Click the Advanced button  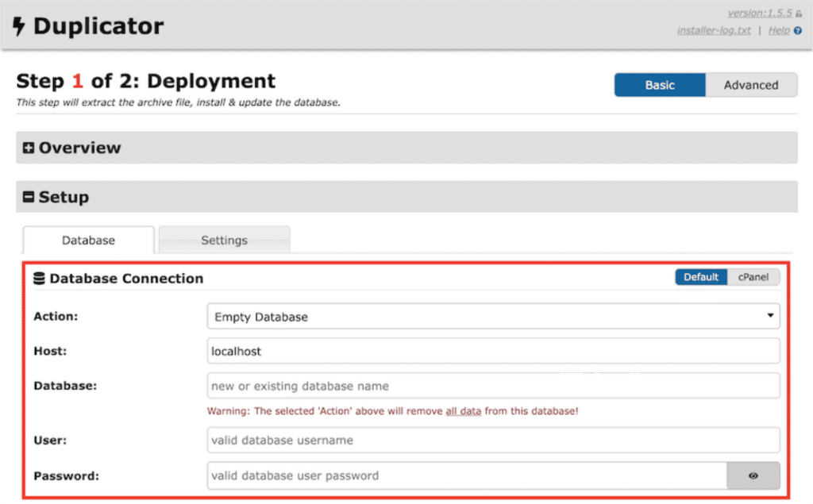tap(750, 84)
